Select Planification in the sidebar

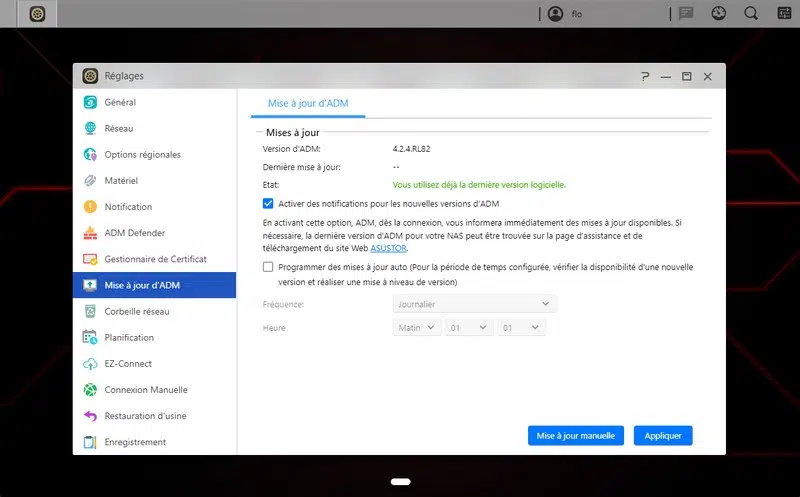pyautogui.click(x=129, y=338)
